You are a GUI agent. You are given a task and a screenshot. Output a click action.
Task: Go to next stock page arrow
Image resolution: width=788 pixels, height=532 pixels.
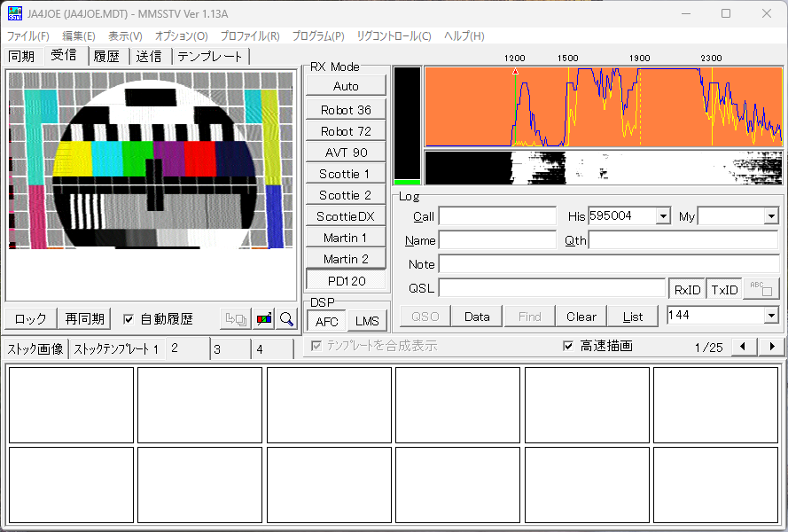(772, 346)
